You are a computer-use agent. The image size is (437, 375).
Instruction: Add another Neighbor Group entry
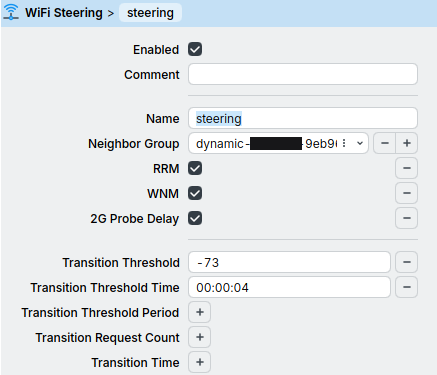[x=407, y=143]
